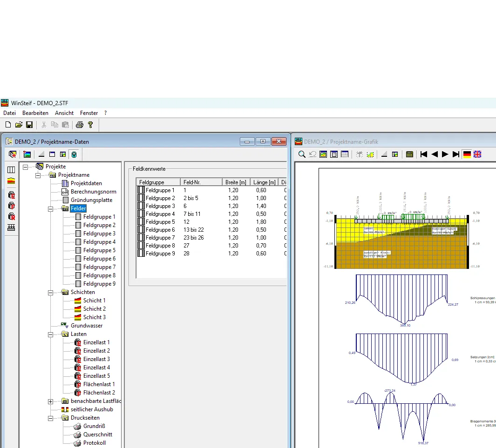Create a new file via toolbar
Viewport: 496px width, 448px height.
coord(8,125)
